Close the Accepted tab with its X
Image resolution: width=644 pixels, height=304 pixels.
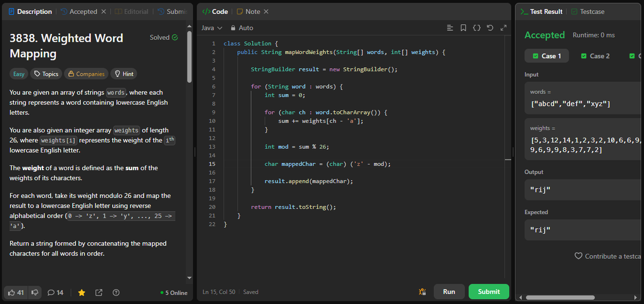(x=104, y=11)
